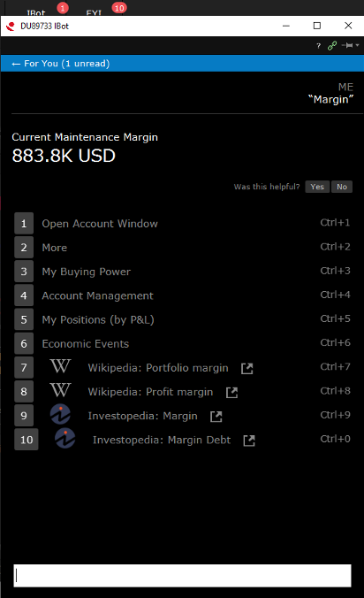Select number 6 Economic Events
This screenshot has height=598, width=364.
pyautogui.click(x=182, y=343)
